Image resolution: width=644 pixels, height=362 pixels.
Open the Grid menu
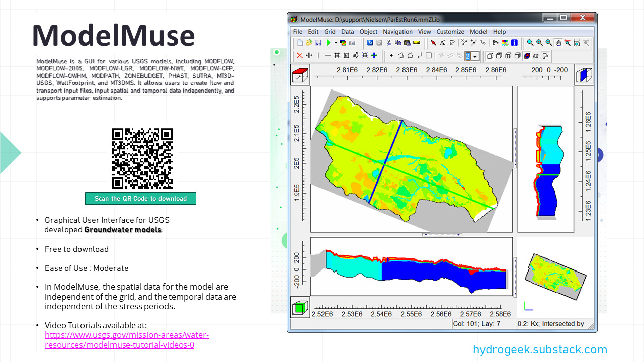[330, 32]
